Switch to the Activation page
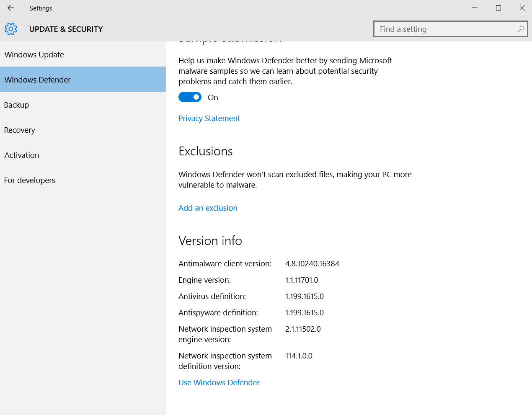 click(22, 155)
